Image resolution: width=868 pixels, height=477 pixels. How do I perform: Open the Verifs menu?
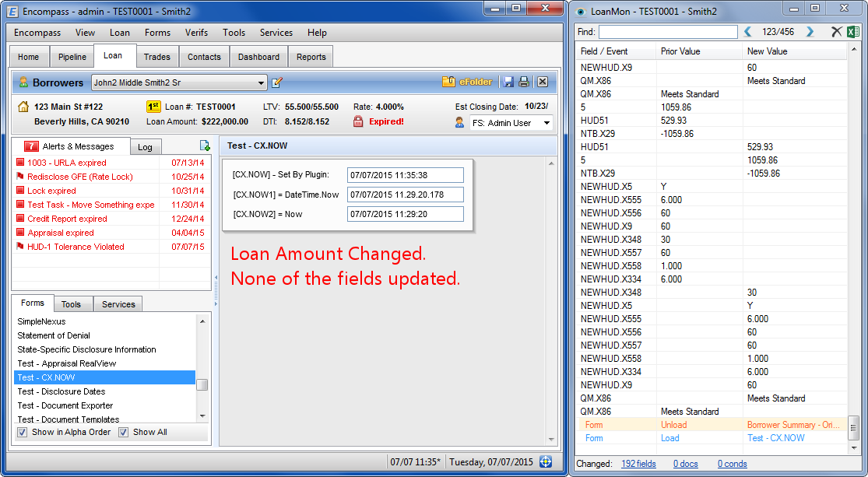196,33
